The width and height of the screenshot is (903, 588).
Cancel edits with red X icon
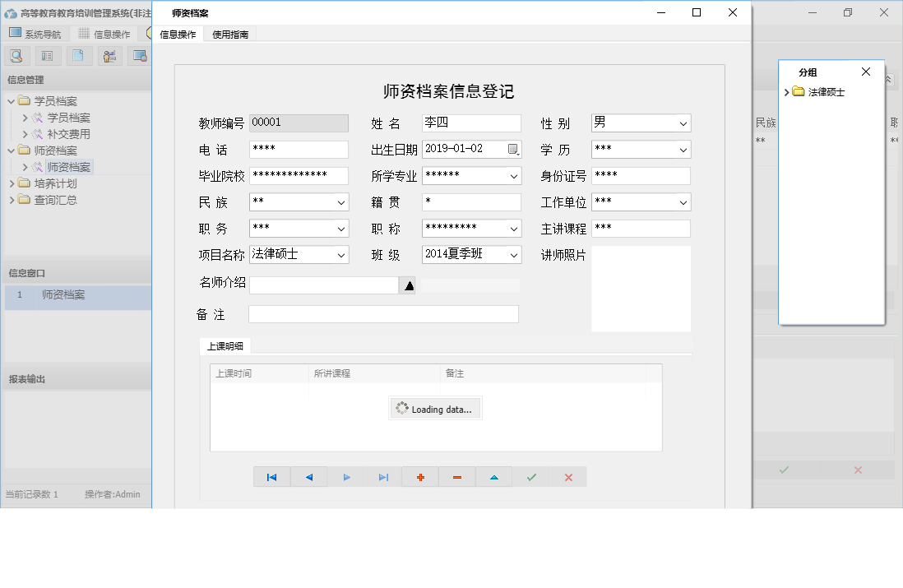click(567, 476)
